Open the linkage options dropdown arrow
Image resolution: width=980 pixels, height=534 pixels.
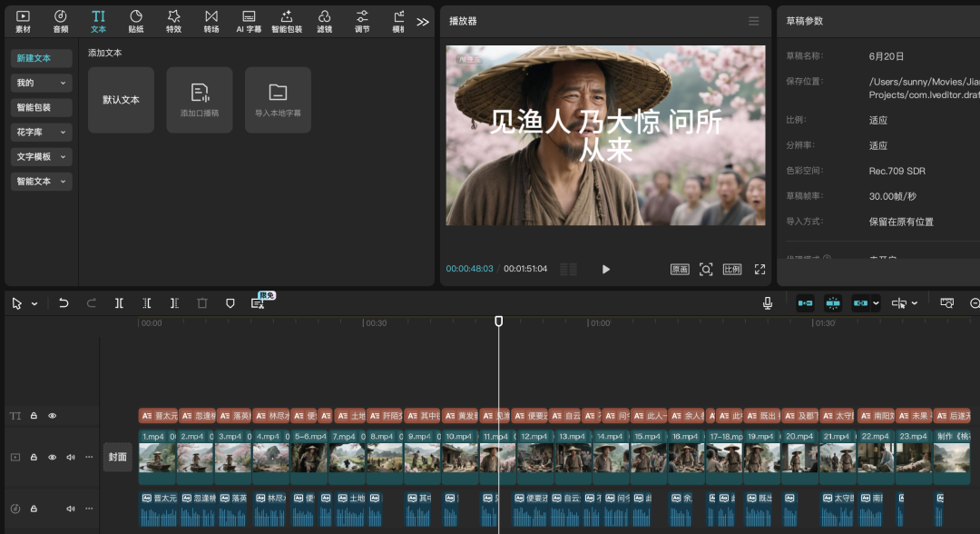click(877, 303)
